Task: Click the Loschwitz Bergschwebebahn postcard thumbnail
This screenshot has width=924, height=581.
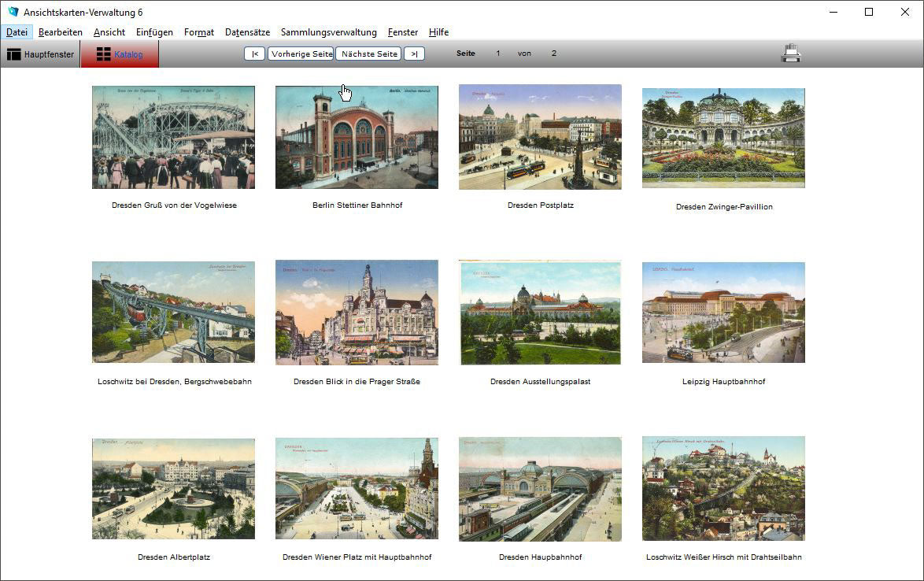Action: [173, 313]
